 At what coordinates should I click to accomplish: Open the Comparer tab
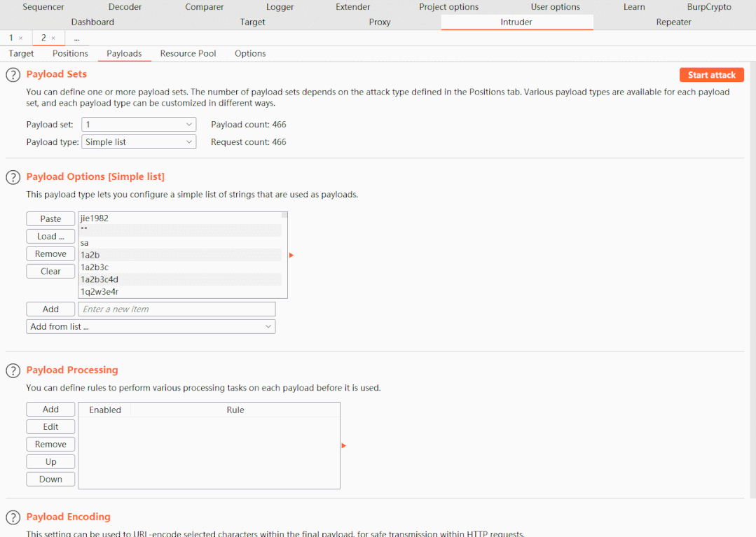205,7
